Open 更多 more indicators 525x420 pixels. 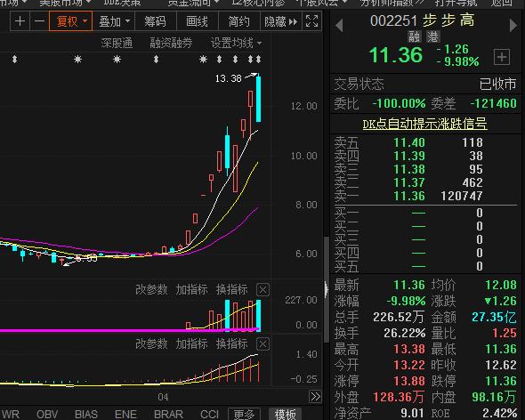(x=244, y=415)
